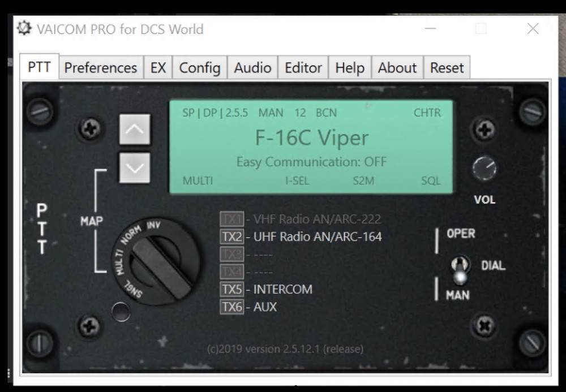Screen dimensions: 566x392
Task: Click the AUX label
Action: point(265,307)
